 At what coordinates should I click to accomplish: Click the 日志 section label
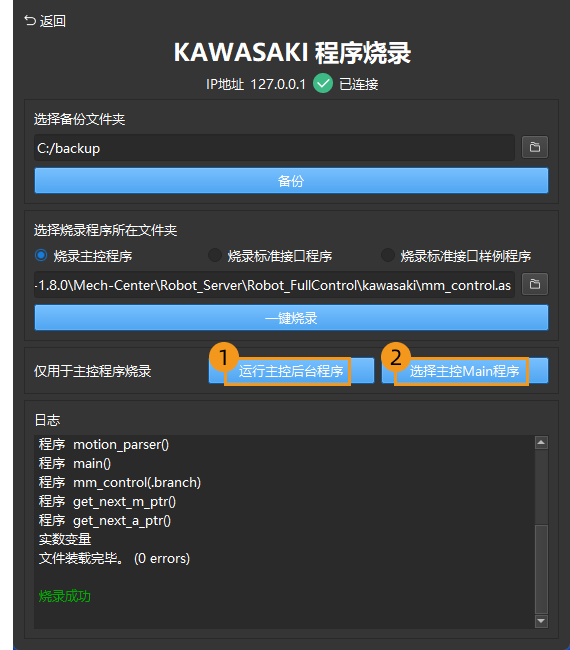point(47,420)
